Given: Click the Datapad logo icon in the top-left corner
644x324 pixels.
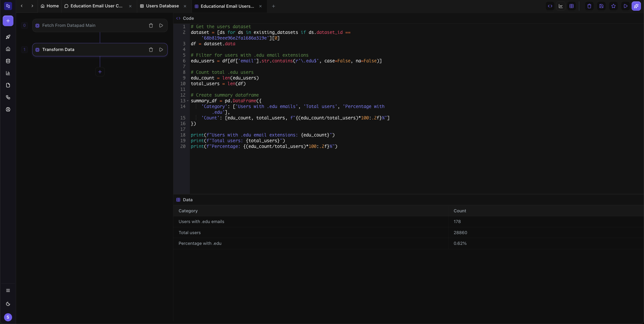Looking at the screenshot, I should (x=8, y=6).
